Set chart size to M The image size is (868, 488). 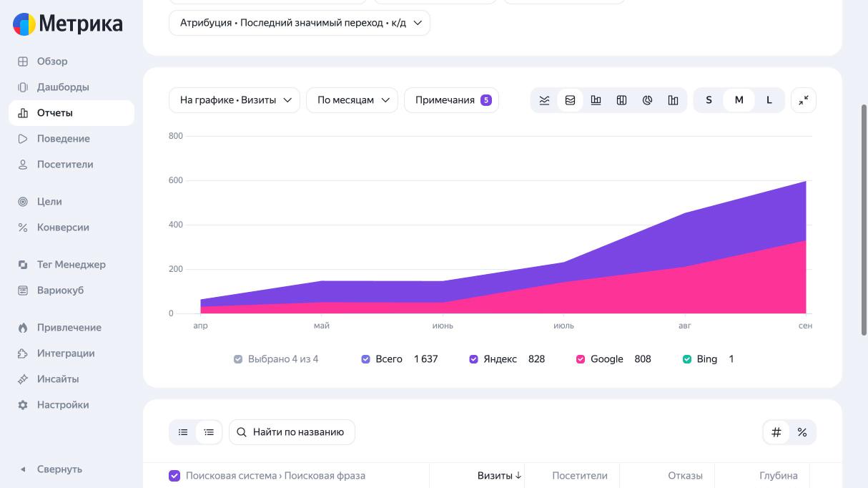tap(739, 100)
